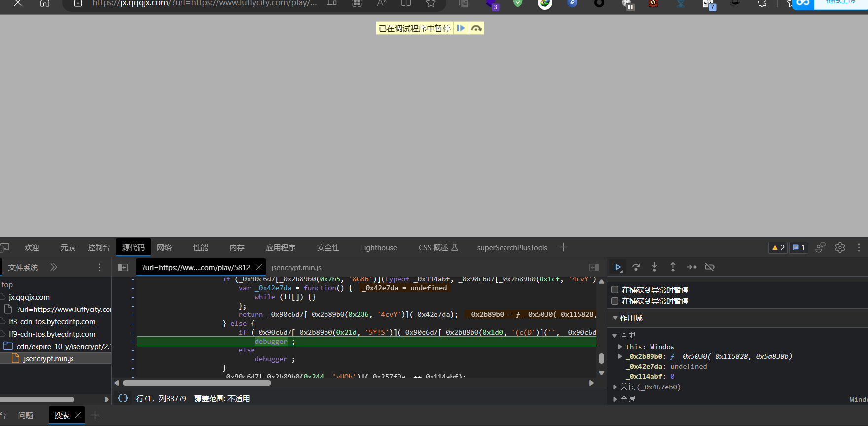Click the 覆盖范围: 不适用 status text
This screenshot has width=868, height=426.
click(222, 398)
